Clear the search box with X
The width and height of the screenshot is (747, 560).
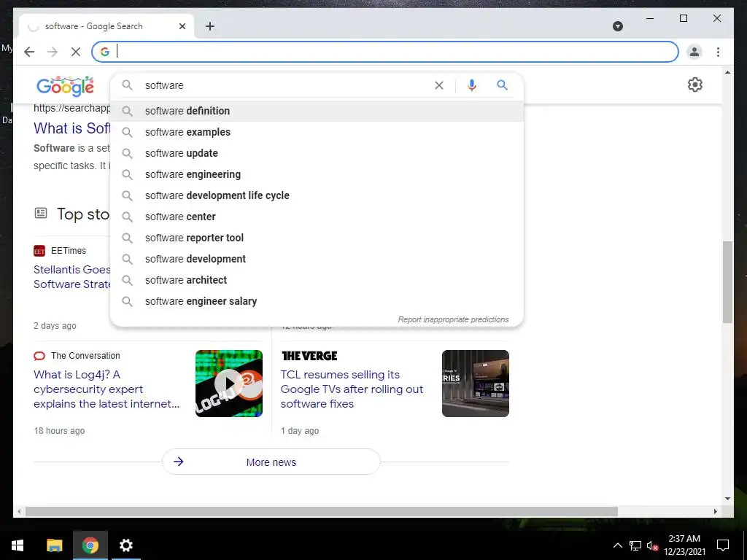click(439, 85)
